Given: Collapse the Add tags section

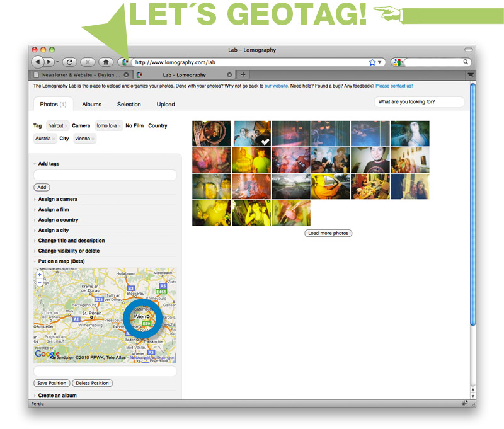Looking at the screenshot, I should tap(49, 164).
